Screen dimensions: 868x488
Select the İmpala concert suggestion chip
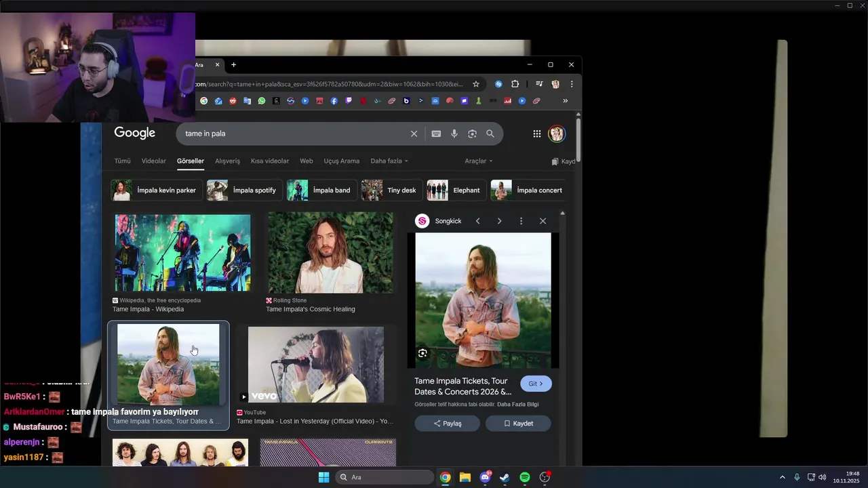530,190
